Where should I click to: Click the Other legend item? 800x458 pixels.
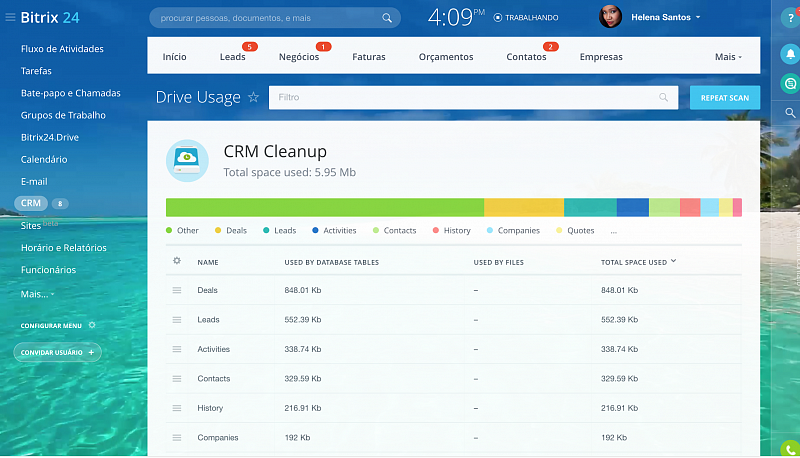click(182, 231)
